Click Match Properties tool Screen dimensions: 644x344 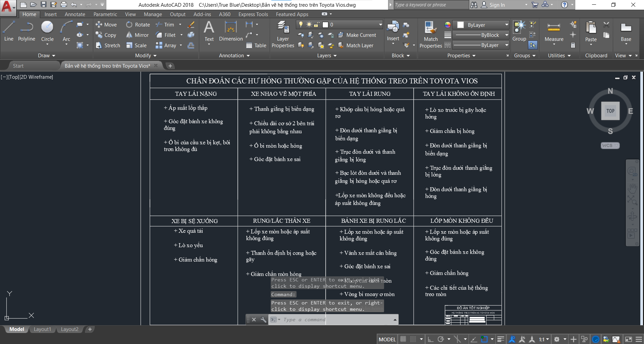pos(431,34)
